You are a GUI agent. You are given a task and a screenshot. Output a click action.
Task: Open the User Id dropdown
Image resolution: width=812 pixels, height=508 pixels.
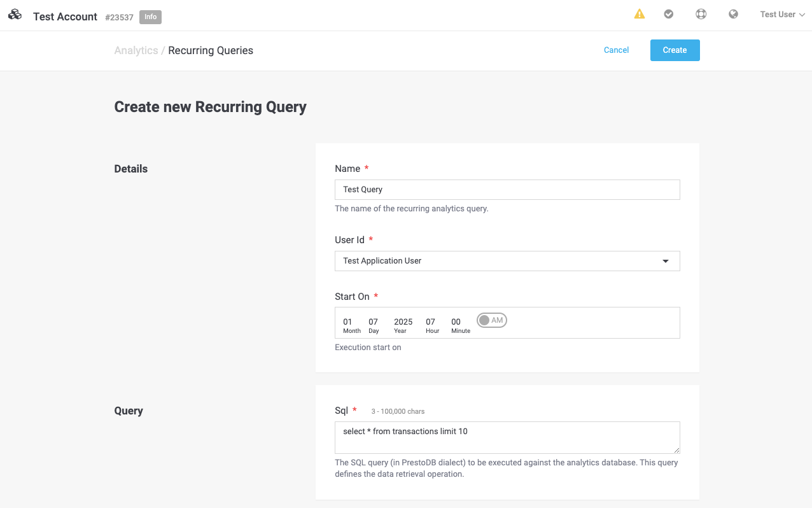pos(507,260)
